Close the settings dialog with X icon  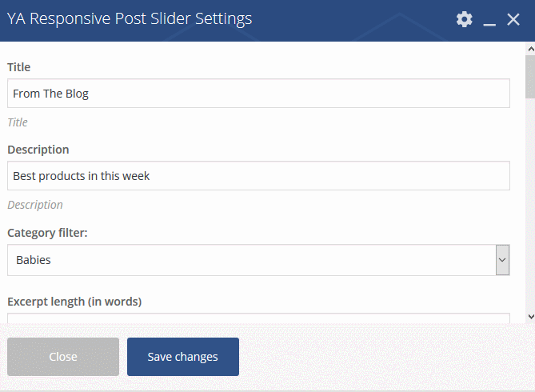point(513,19)
